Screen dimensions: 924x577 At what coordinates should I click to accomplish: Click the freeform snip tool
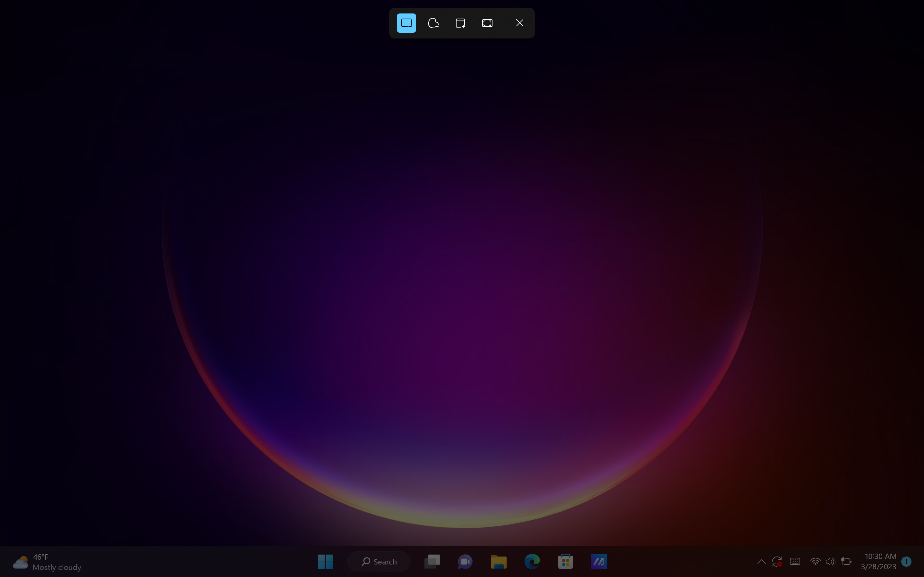(x=433, y=23)
